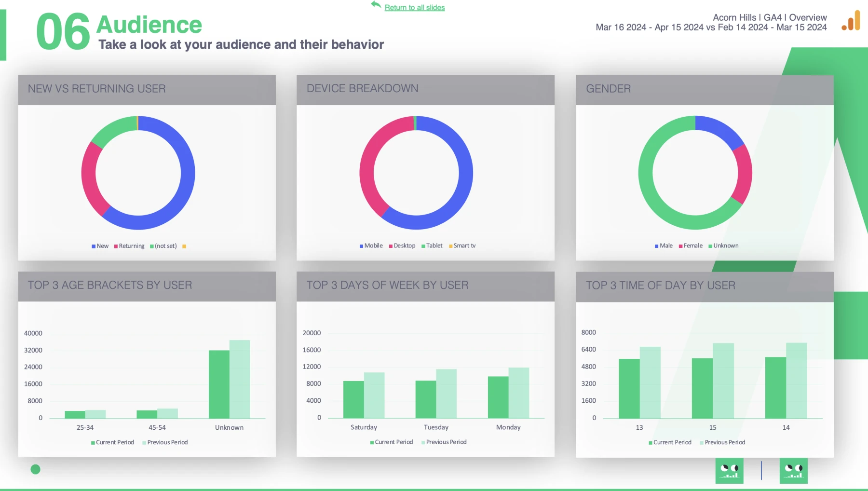Click the green back arrow beside Return to all slides
The height and width of the screenshot is (491, 868).
point(376,5)
